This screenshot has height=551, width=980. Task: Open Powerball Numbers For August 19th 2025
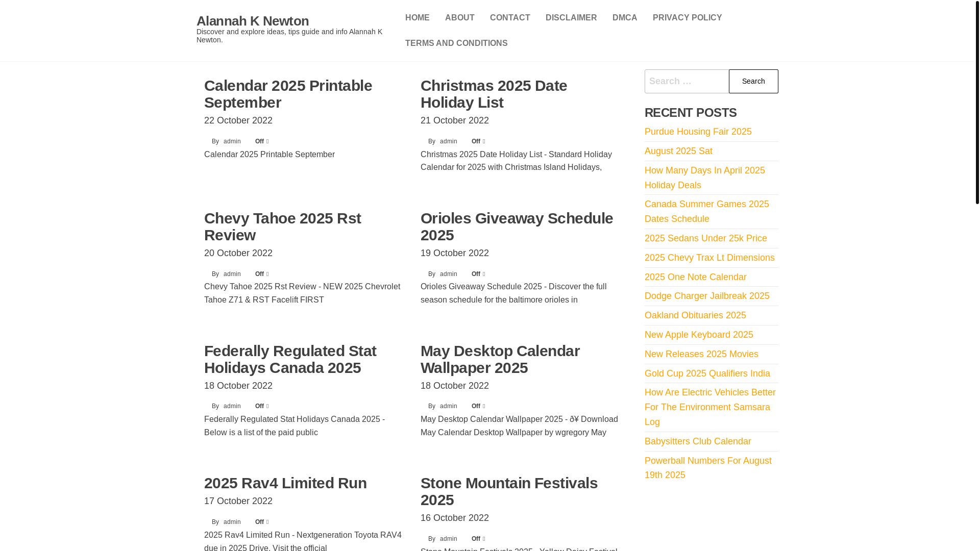click(708, 468)
